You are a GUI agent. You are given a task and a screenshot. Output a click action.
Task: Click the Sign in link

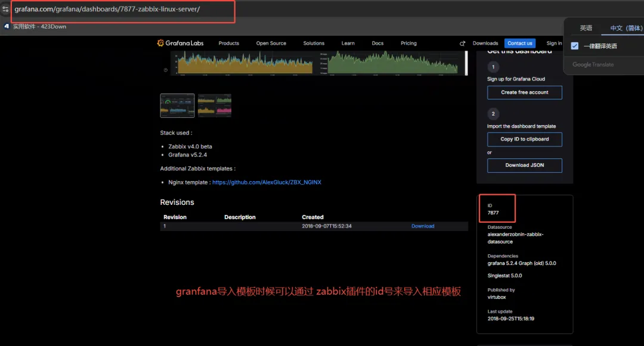[x=554, y=43]
